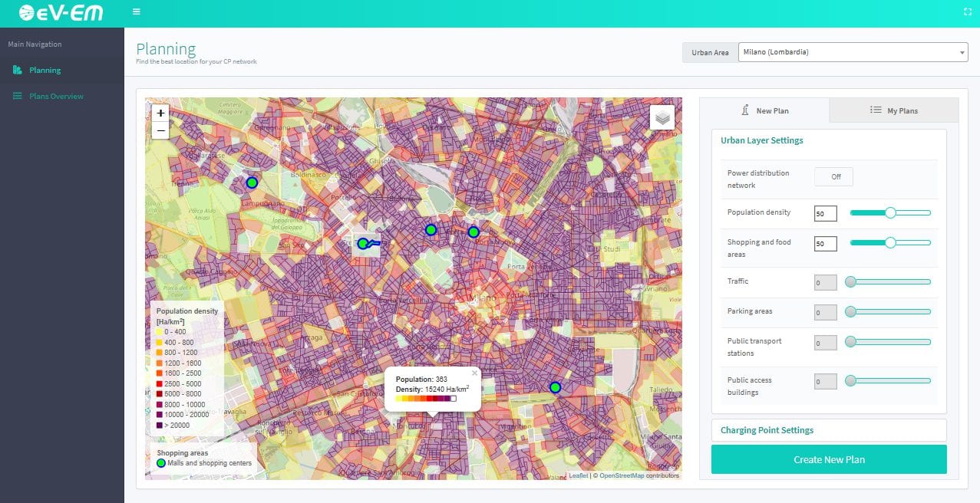The height and width of the screenshot is (503, 980).
Task: Click the green mall marker near Lampugnano
Action: [x=252, y=182]
